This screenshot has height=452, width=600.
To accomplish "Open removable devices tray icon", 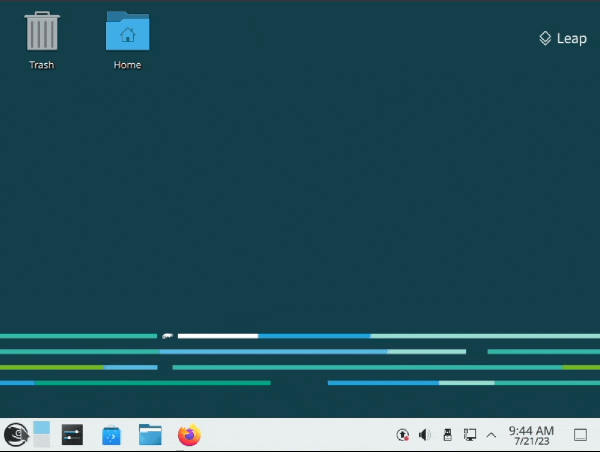I will [x=447, y=435].
